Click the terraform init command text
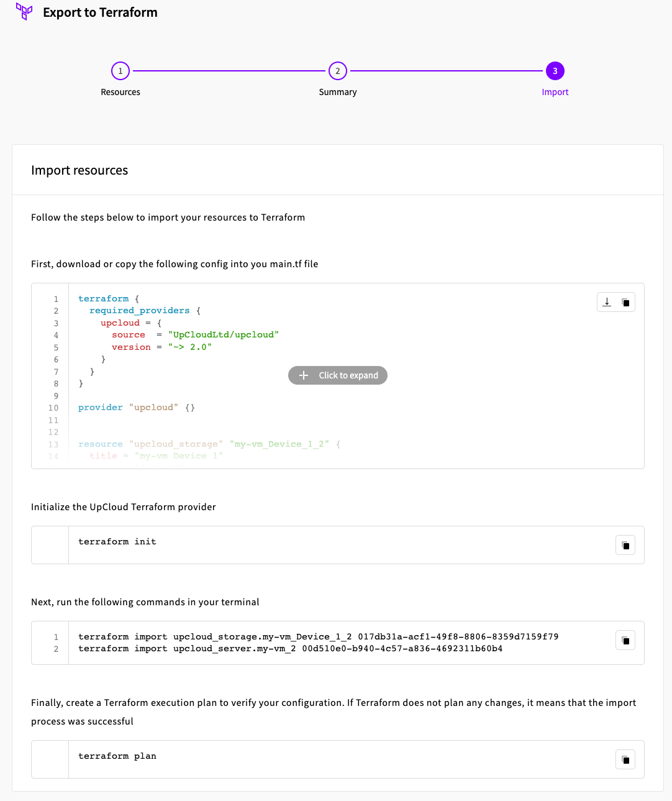The image size is (672, 801). point(117,542)
